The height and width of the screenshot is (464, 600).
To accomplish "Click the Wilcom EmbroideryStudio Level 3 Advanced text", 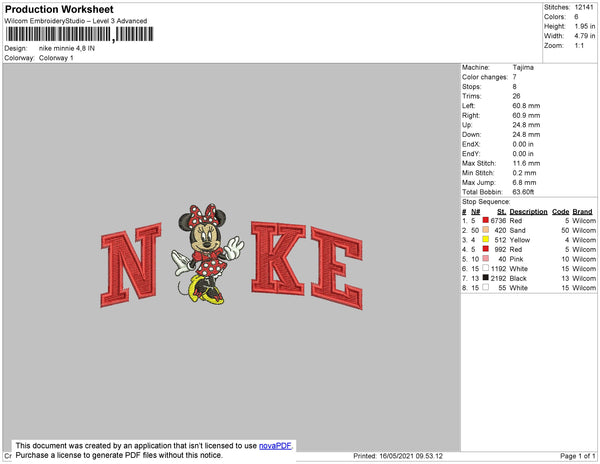I will coord(76,21).
